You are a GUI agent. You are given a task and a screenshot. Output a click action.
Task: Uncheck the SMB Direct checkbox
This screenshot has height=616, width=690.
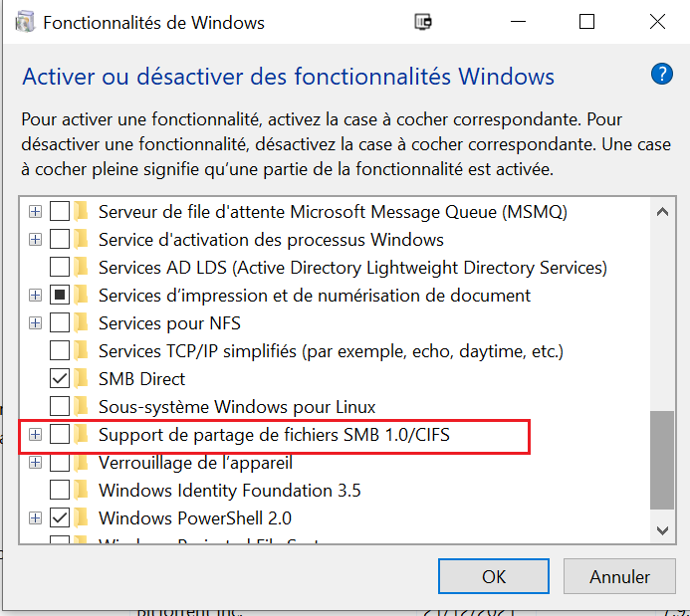point(60,378)
